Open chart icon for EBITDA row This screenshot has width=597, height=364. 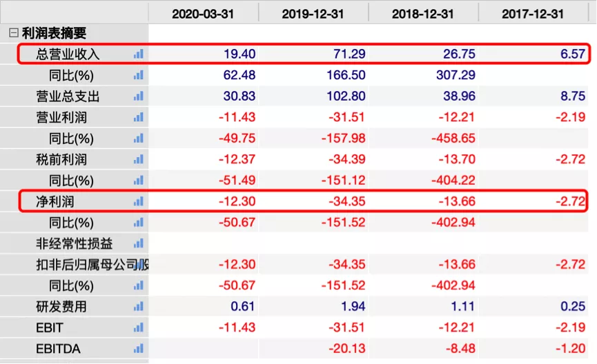[139, 348]
